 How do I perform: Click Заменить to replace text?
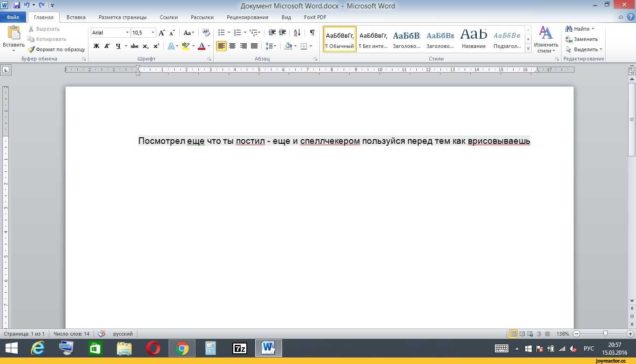582,39
